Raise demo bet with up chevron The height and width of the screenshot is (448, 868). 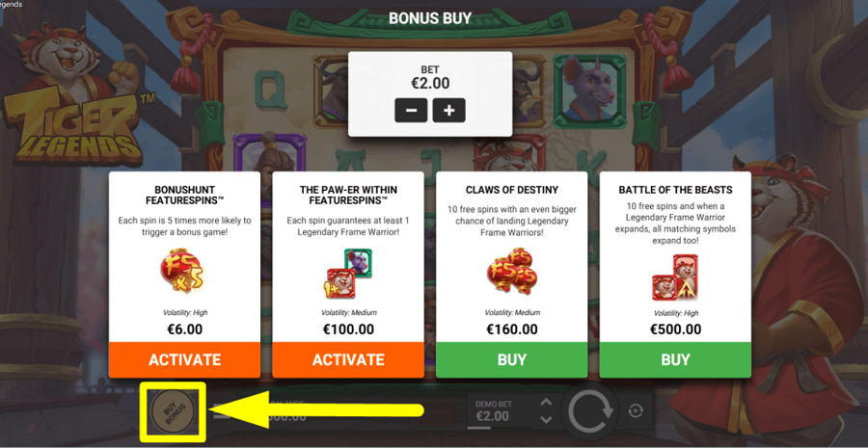[x=546, y=403]
